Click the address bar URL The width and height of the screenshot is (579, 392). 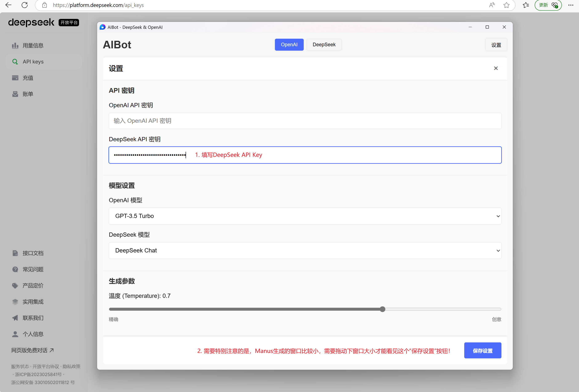click(98, 5)
